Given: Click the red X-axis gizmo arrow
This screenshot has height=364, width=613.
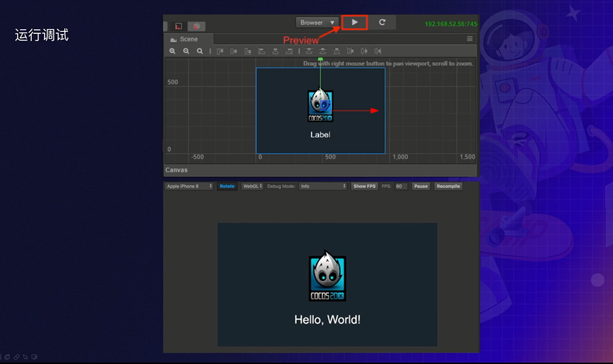Looking at the screenshot, I should click(x=374, y=110).
